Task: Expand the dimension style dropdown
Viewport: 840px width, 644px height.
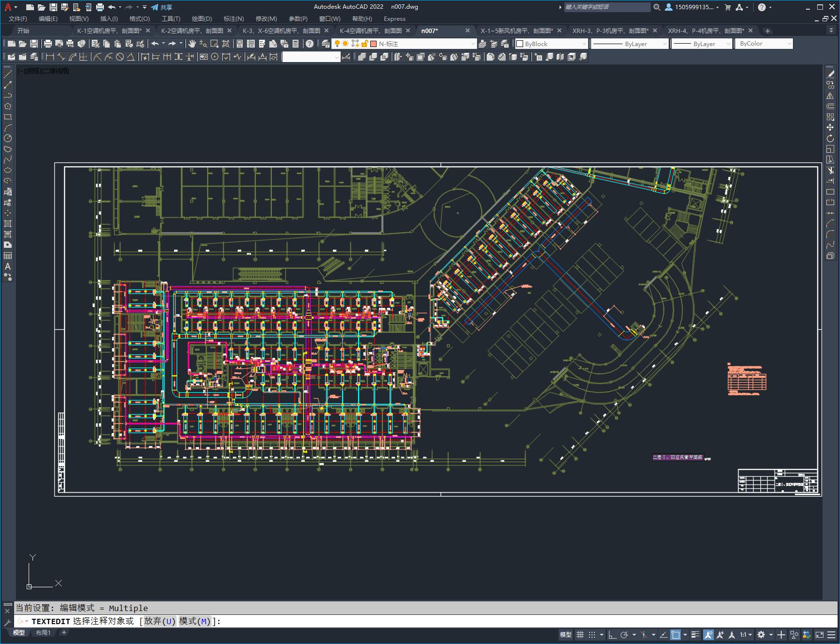Action: [337, 57]
